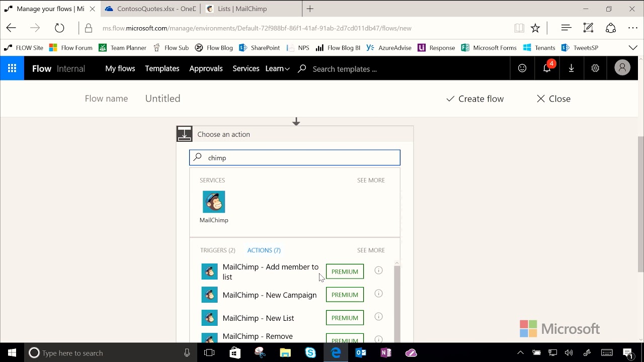644x362 pixels.
Task: Click the share icon in Edge toolbar
Action: 611,28
